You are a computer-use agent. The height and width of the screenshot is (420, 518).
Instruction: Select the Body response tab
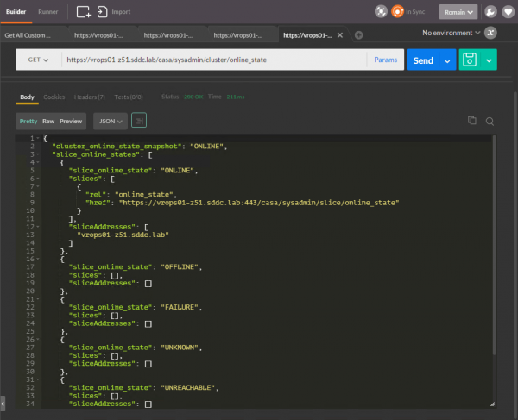coord(27,97)
